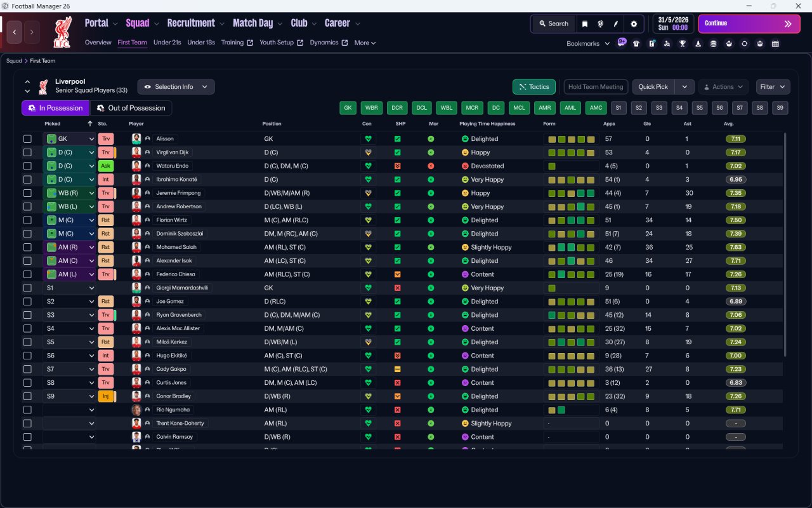Image resolution: width=812 pixels, height=508 pixels.
Task: Tick the checkbox for Virgil van Dijk
Action: point(27,152)
